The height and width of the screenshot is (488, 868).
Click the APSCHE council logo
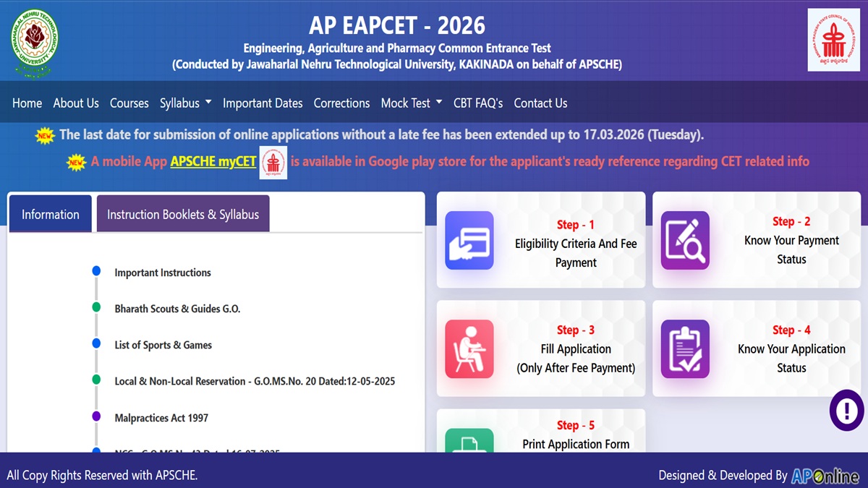click(x=835, y=40)
